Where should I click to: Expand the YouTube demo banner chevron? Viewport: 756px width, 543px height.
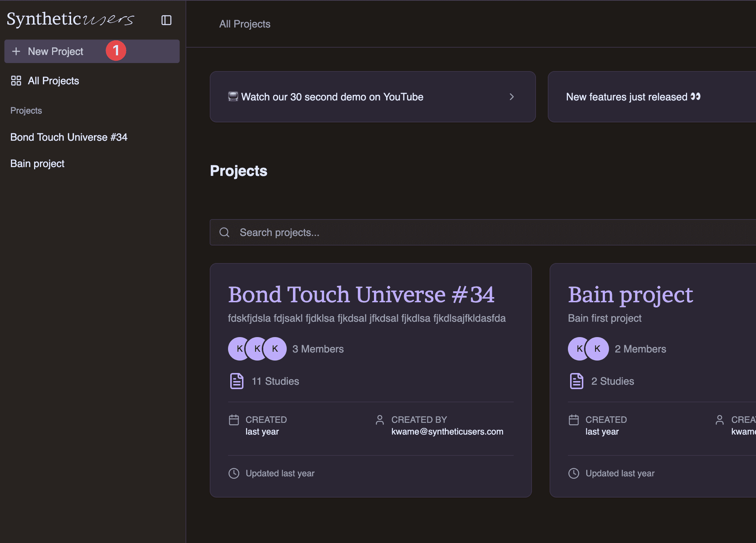coord(512,97)
